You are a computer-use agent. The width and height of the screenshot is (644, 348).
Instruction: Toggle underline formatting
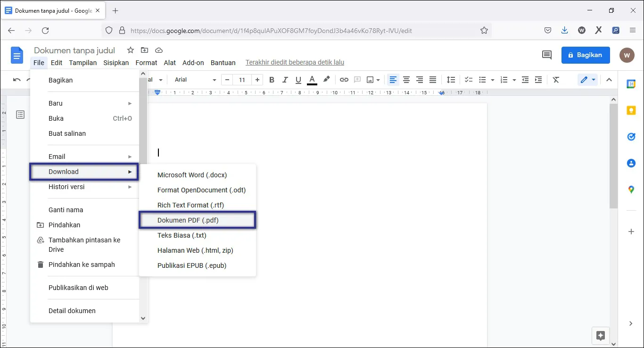coord(298,79)
